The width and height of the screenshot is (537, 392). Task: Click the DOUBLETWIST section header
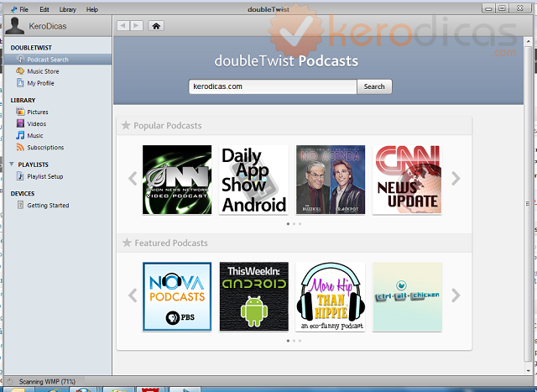[31, 48]
